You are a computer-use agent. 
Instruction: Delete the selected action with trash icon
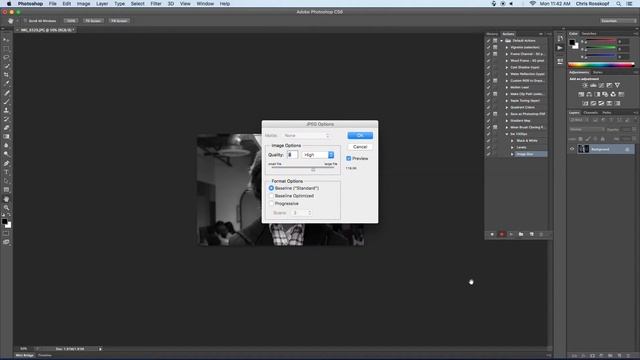(541, 234)
